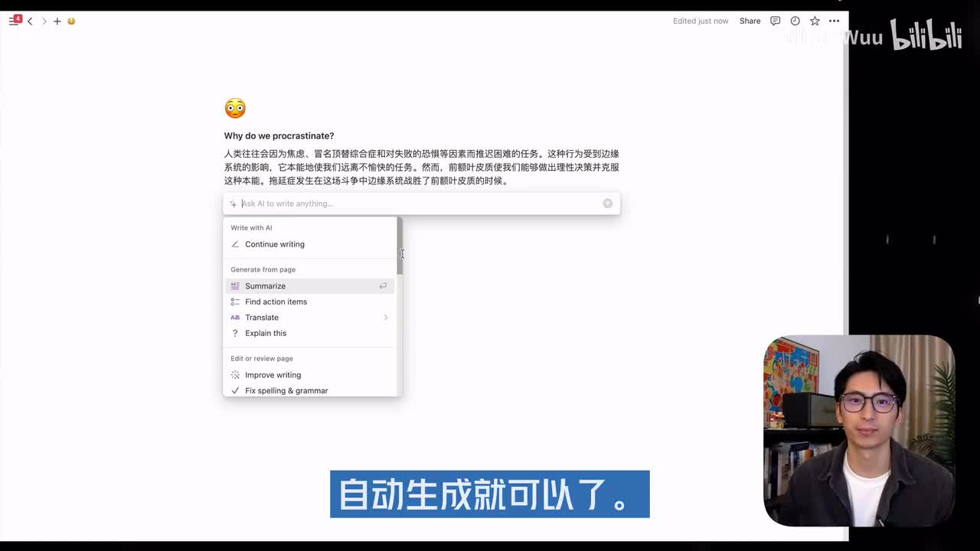
Task: Open the sidebar hamburger menu
Action: (x=13, y=21)
